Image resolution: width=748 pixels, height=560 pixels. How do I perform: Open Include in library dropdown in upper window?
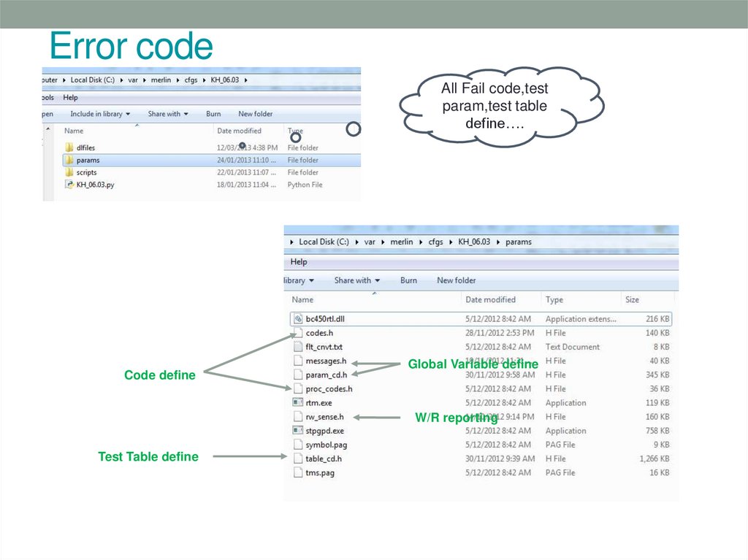click(x=100, y=113)
